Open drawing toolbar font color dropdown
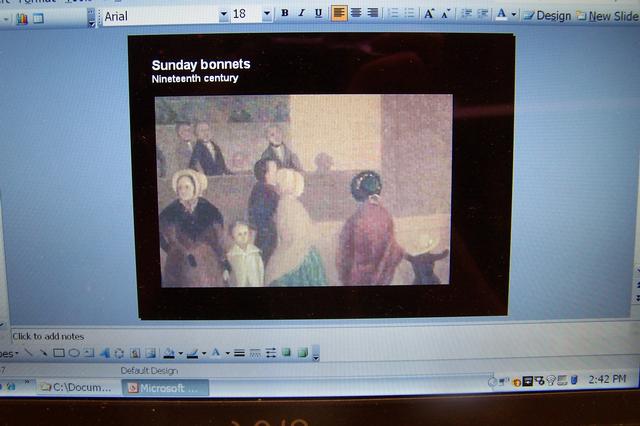The height and width of the screenshot is (426, 640). pyautogui.click(x=227, y=354)
